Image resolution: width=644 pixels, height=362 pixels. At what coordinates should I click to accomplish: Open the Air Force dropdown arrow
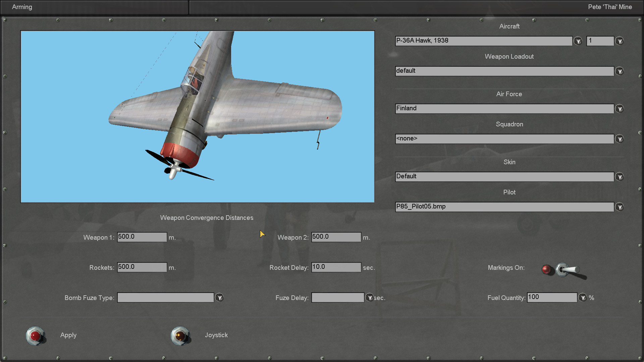click(x=620, y=109)
